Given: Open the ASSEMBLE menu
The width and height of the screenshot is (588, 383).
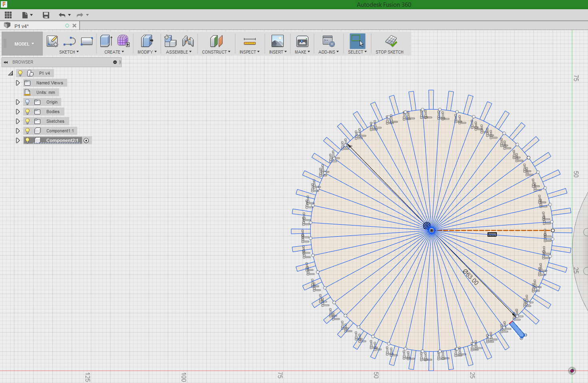Looking at the screenshot, I should pyautogui.click(x=179, y=52).
